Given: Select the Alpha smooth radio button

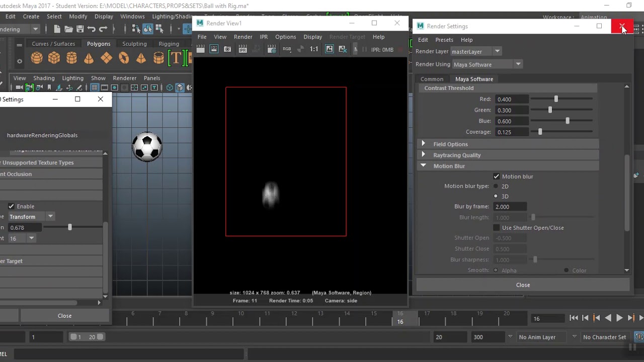Looking at the screenshot, I should pos(496,270).
